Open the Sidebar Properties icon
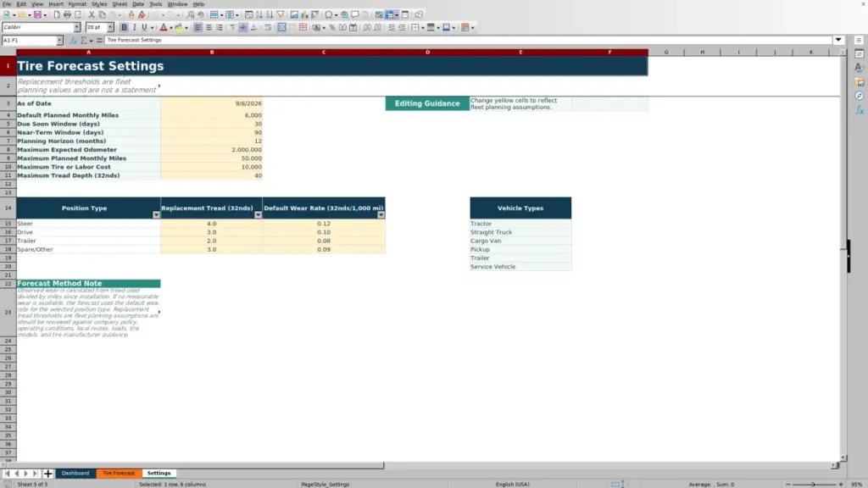 [x=860, y=53]
